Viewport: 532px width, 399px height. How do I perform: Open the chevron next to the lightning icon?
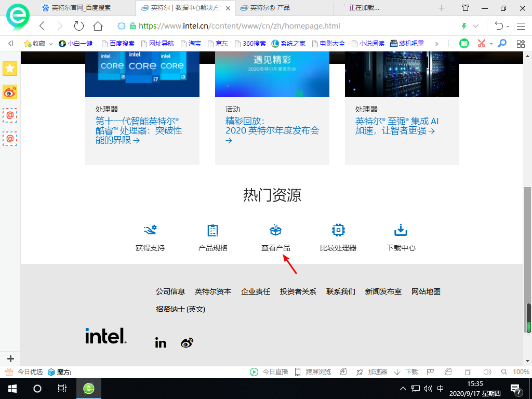pos(475,25)
